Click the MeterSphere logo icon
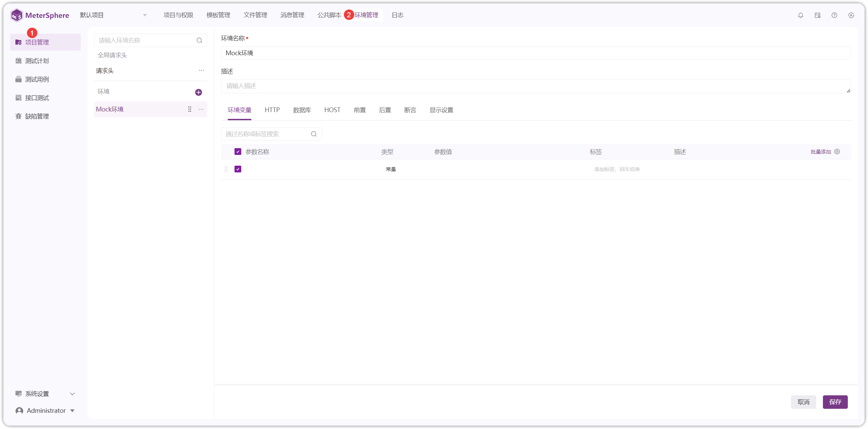The height and width of the screenshot is (429, 868). click(16, 15)
